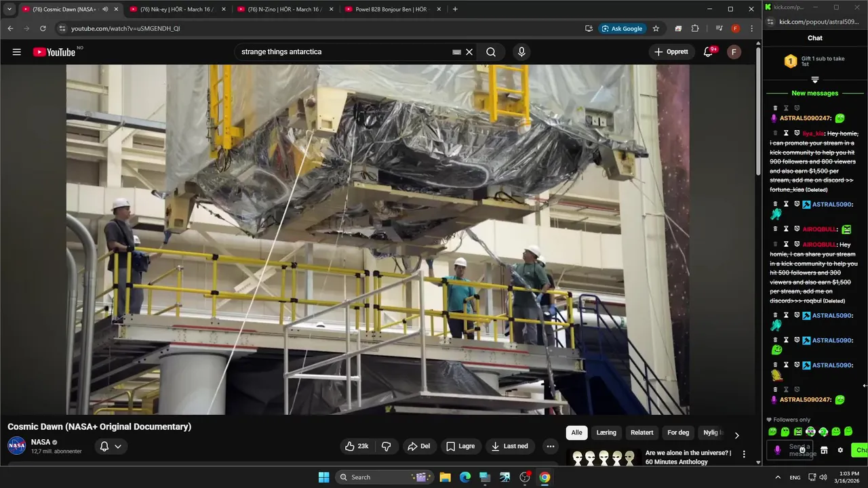Open File Explorer from the taskbar

pos(445,477)
